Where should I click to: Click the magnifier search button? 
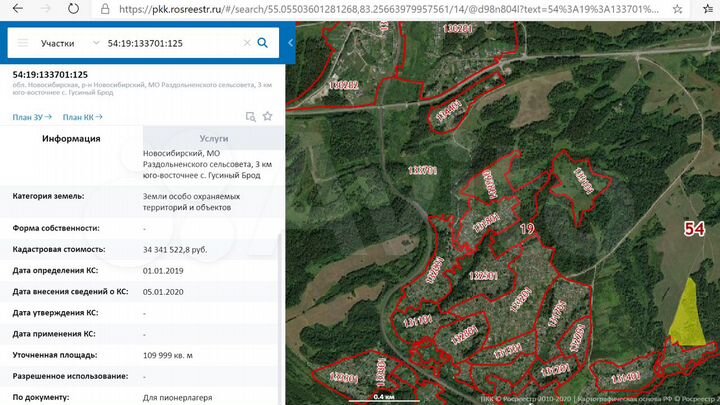coord(263,44)
